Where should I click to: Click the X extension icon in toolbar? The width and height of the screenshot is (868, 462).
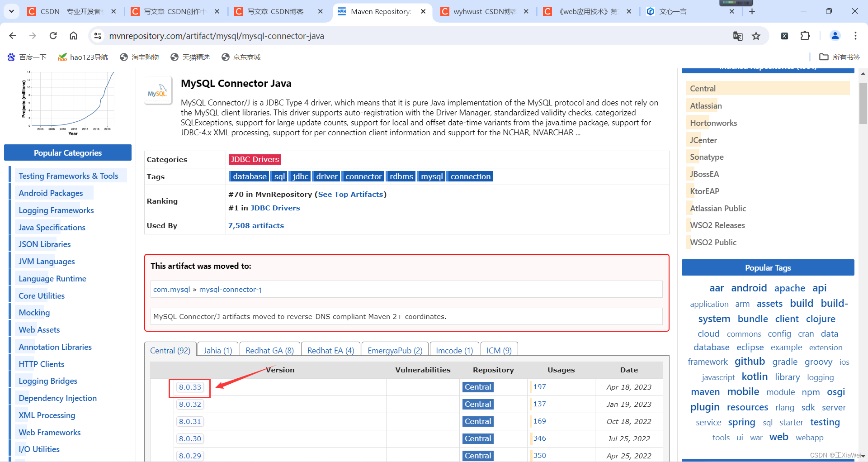point(785,36)
